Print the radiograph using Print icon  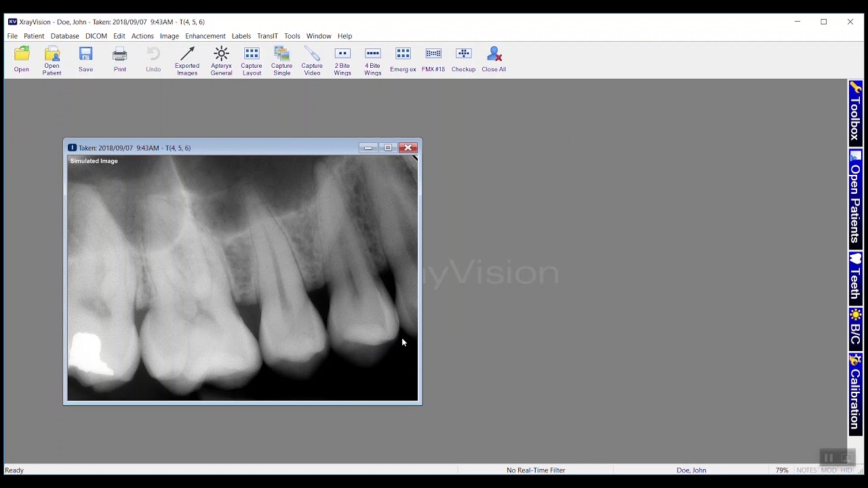[x=120, y=60]
